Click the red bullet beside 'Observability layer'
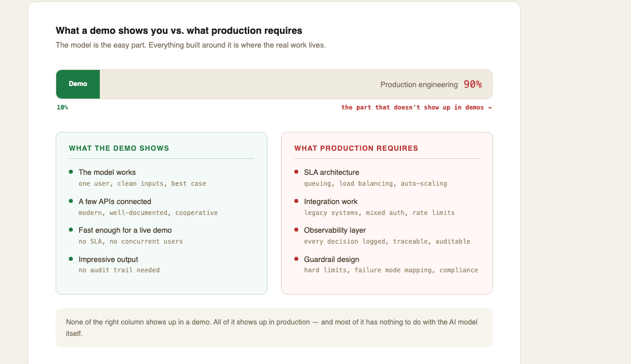Viewport: 631px width, 364px height. (x=296, y=230)
